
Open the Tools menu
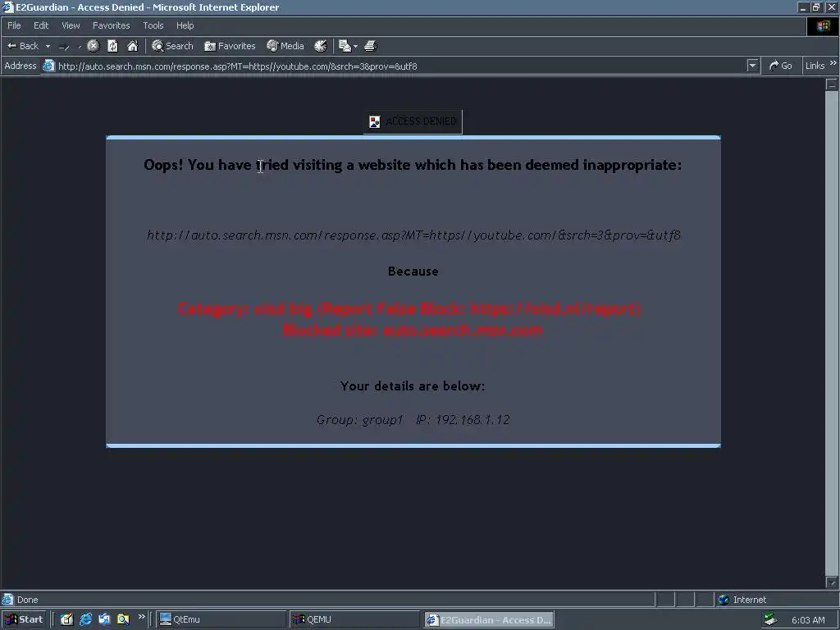pos(153,25)
